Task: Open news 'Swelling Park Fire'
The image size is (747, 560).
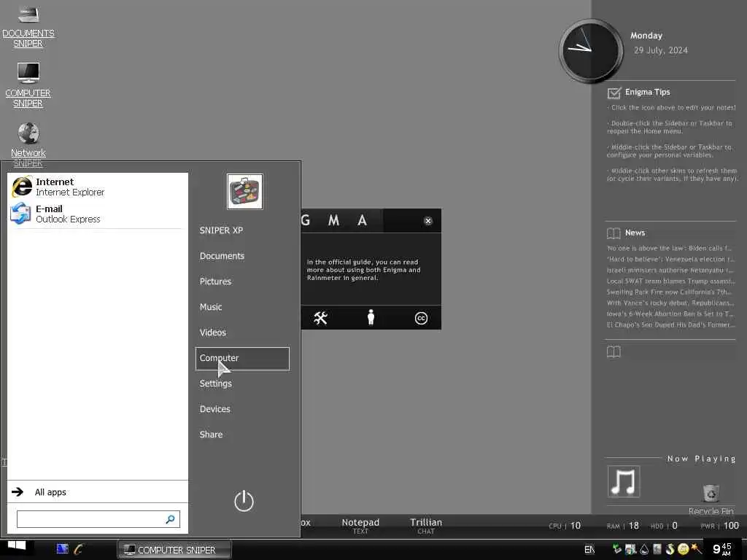Action: [670, 292]
